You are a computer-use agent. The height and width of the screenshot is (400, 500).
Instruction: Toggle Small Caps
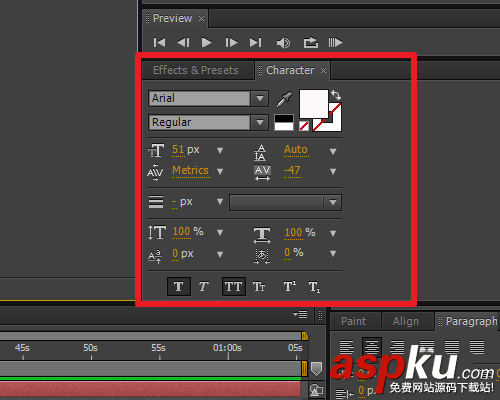(259, 287)
